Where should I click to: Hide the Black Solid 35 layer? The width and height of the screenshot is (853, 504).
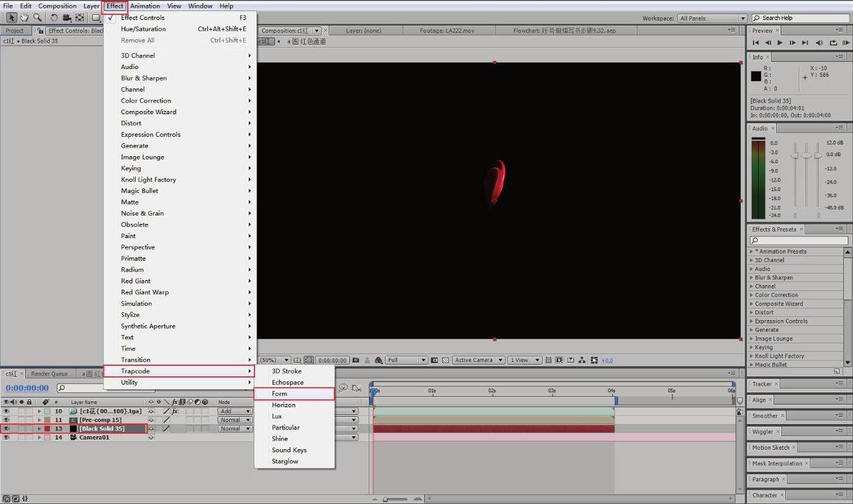point(6,428)
